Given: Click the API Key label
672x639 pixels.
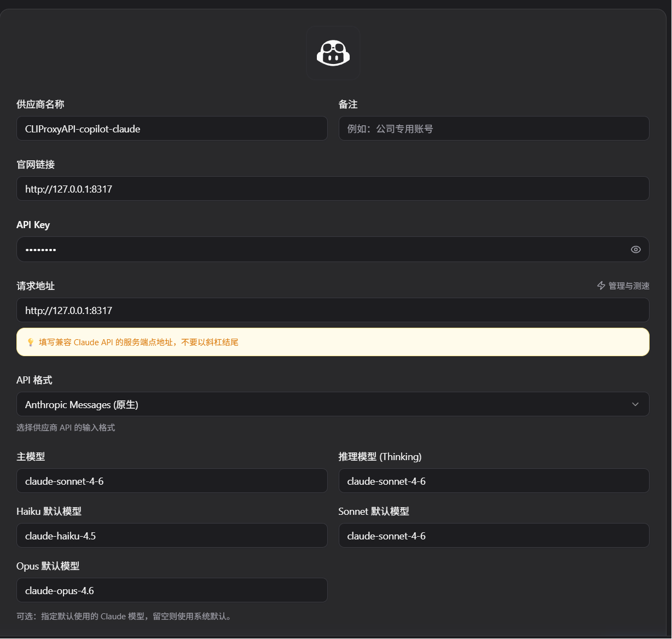Looking at the screenshot, I should coord(33,225).
